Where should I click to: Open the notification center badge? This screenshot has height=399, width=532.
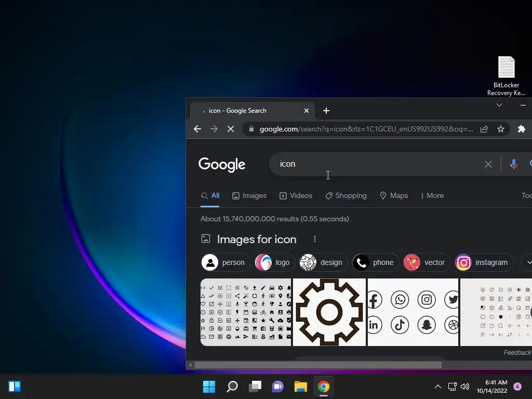pos(517,387)
